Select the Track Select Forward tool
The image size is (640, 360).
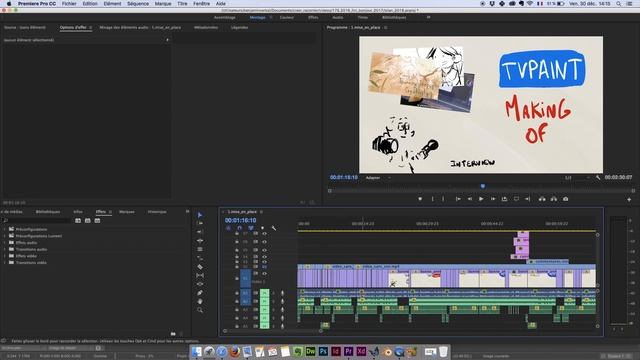tap(200, 223)
